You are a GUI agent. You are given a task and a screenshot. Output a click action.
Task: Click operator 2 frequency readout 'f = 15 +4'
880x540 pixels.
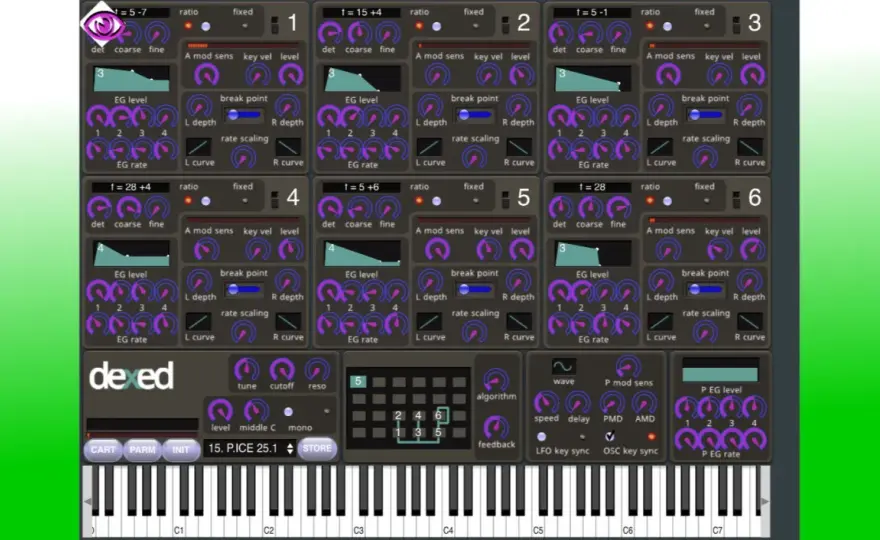pyautogui.click(x=361, y=12)
